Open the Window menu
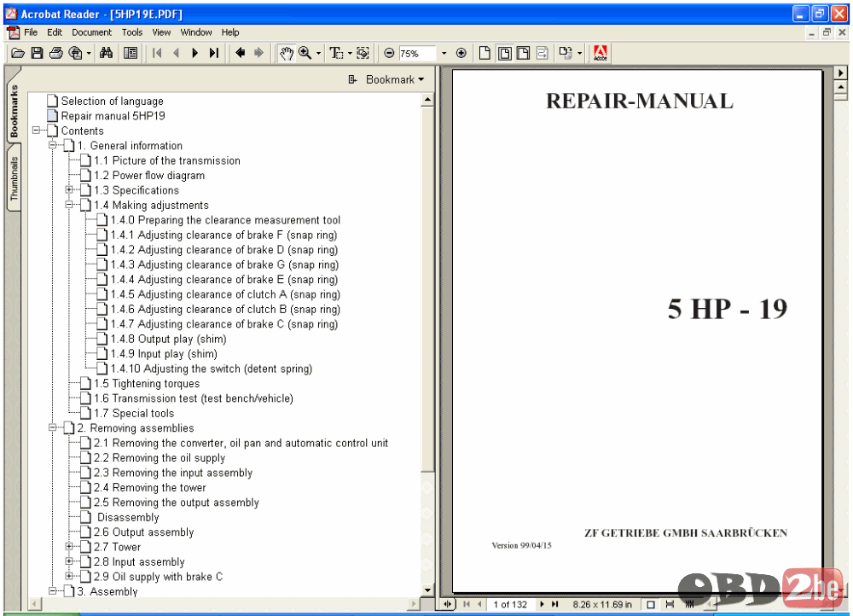 point(196,32)
